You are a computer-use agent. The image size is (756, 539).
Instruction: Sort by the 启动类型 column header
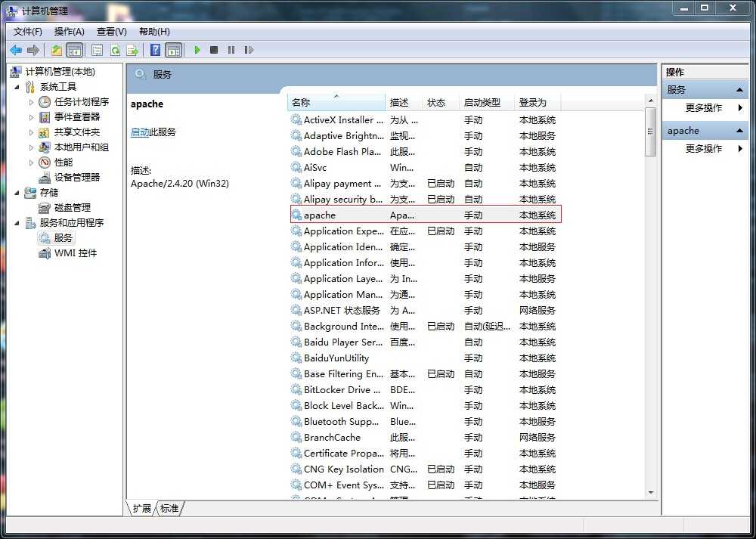[486, 102]
